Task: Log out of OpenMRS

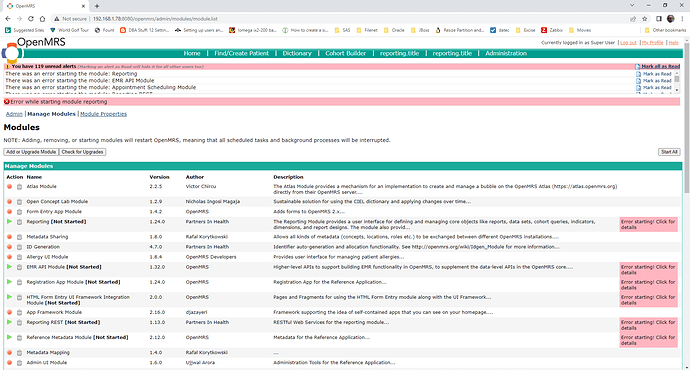Action: tap(628, 43)
